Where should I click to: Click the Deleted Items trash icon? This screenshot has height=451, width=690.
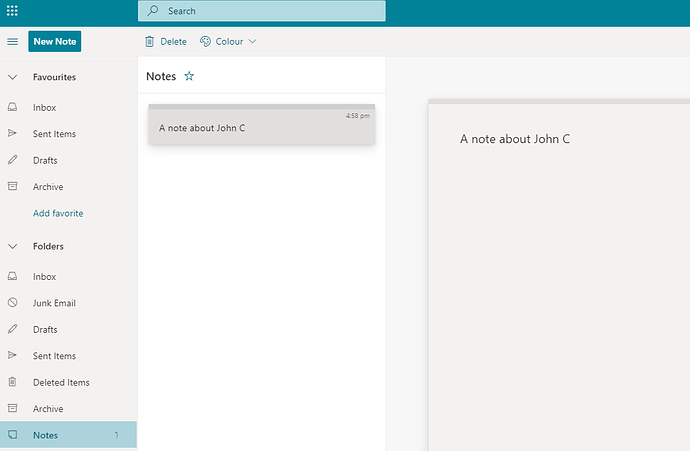(12, 382)
